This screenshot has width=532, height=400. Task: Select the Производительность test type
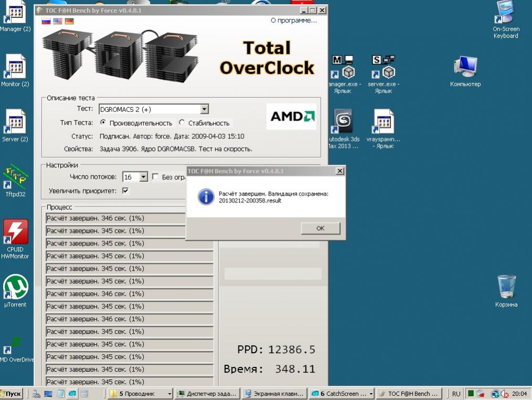[103, 122]
